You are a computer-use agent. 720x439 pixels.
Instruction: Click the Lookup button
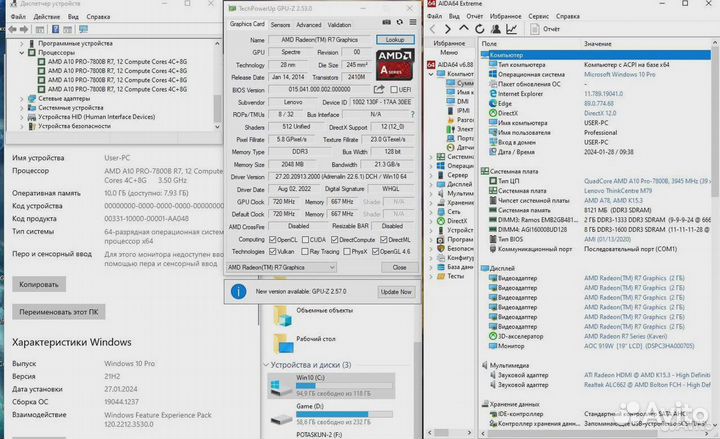(395, 39)
